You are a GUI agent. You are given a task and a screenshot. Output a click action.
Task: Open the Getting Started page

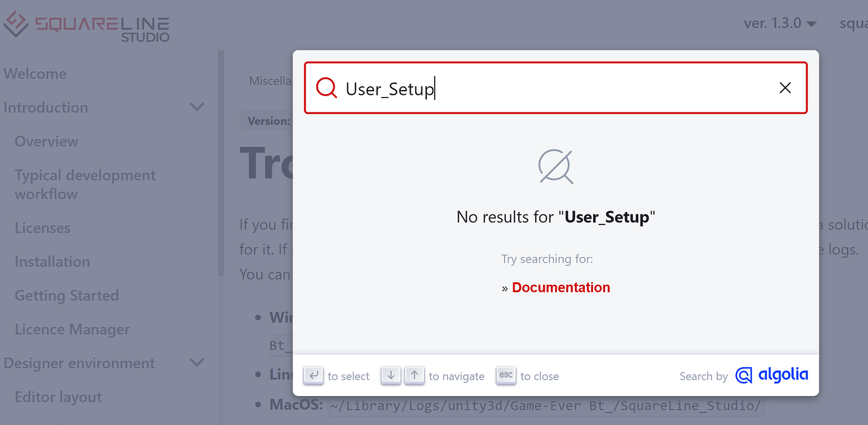pos(67,295)
